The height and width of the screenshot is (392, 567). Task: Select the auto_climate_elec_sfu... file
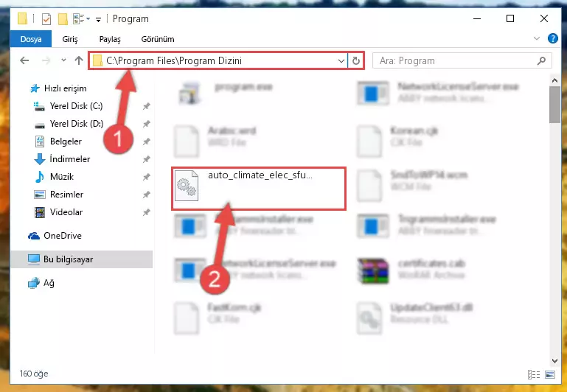[259, 188]
